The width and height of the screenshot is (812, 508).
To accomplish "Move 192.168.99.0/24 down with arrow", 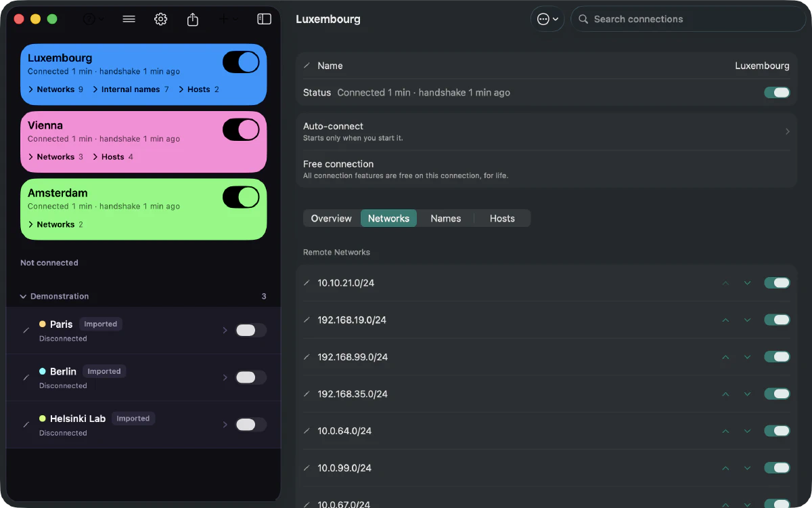I will [747, 357].
